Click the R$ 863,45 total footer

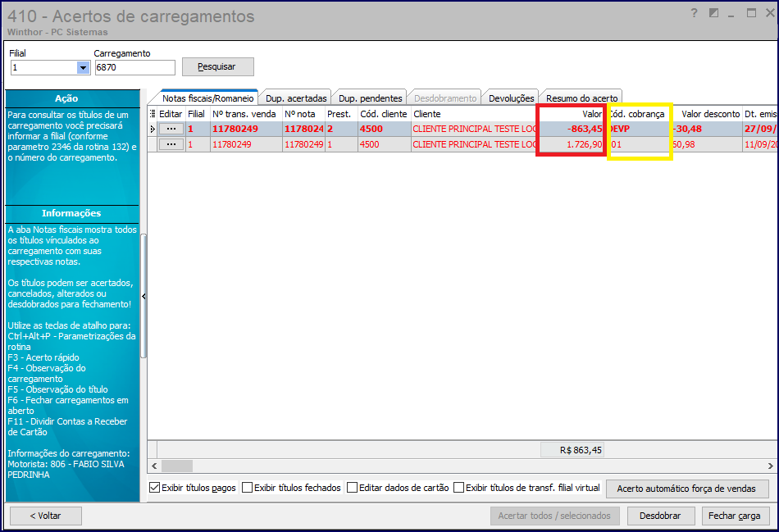572,450
